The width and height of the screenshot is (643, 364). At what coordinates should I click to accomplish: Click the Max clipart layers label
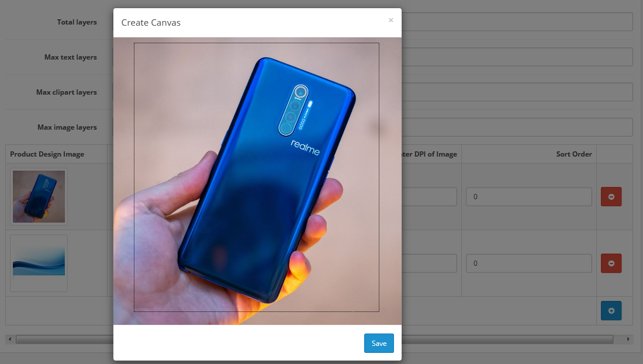[x=67, y=92]
